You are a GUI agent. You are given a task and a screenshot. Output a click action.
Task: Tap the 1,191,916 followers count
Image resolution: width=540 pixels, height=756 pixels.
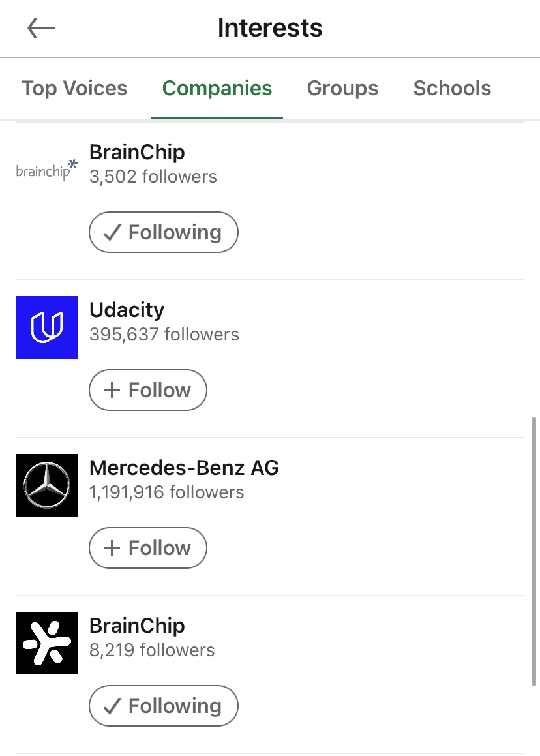click(166, 492)
